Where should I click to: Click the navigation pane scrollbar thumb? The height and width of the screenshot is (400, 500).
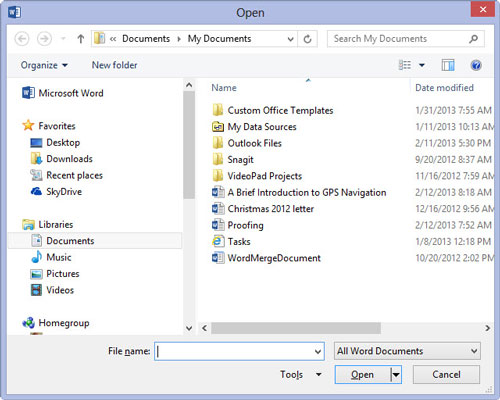coord(189,145)
